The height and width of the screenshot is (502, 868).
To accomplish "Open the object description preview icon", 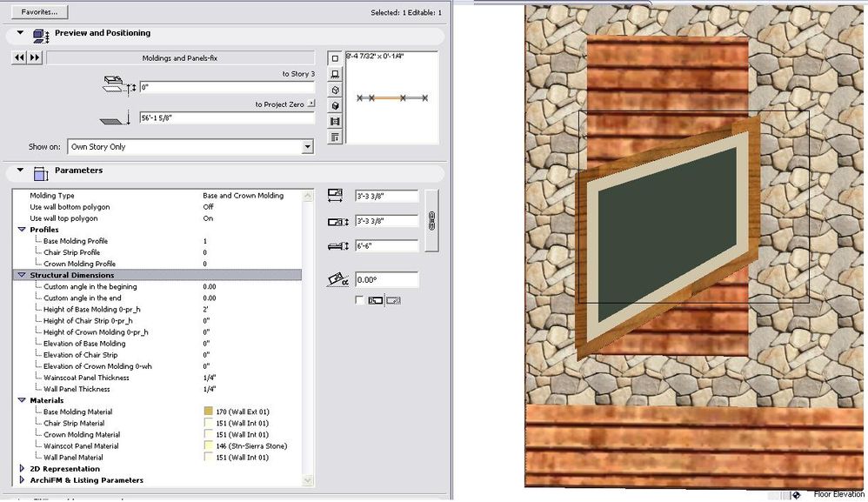I will (x=335, y=136).
